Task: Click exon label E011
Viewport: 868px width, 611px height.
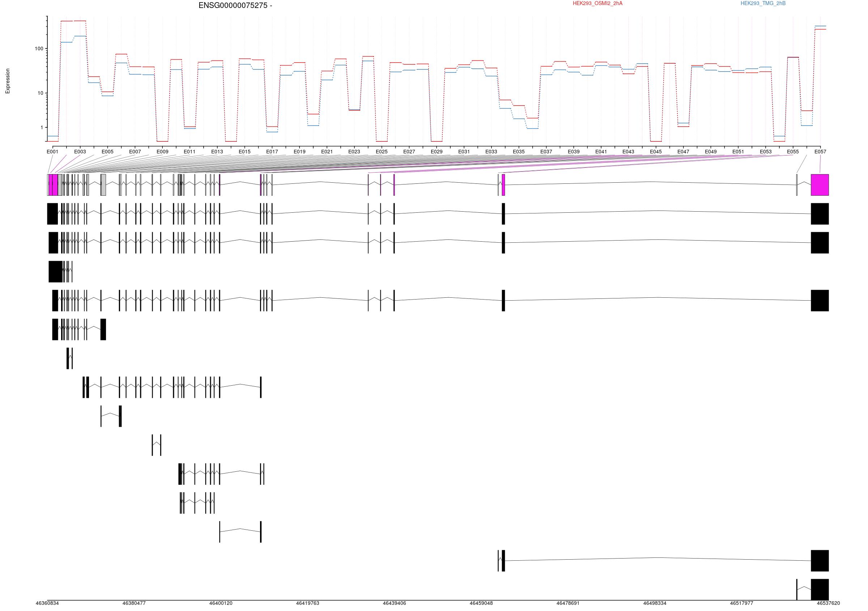Action: coord(190,152)
